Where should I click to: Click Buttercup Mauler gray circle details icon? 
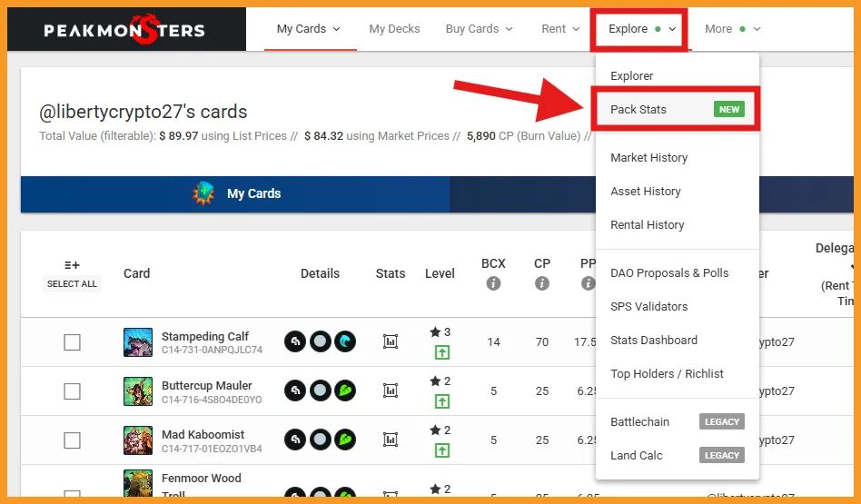point(320,390)
